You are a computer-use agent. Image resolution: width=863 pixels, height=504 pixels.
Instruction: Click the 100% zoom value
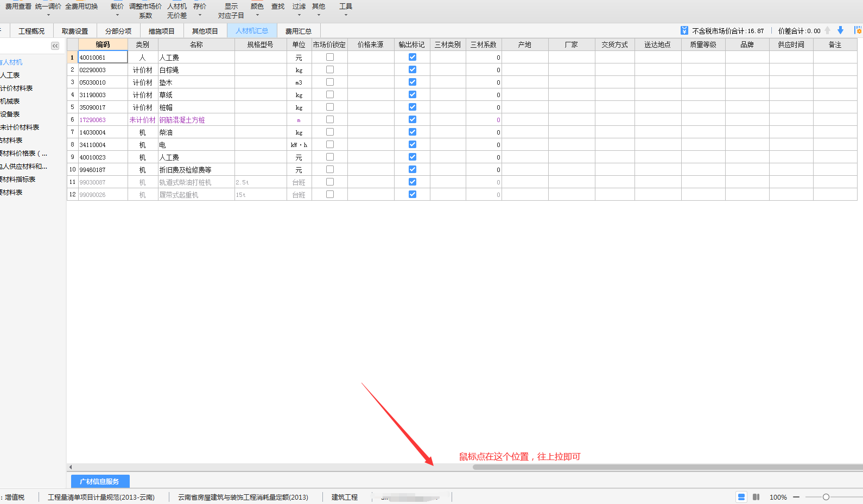tap(778, 497)
